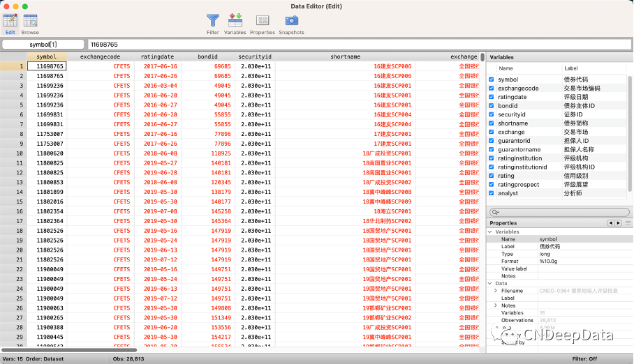Select the exchangecode column header
This screenshot has width=634, height=364.
coord(100,56)
